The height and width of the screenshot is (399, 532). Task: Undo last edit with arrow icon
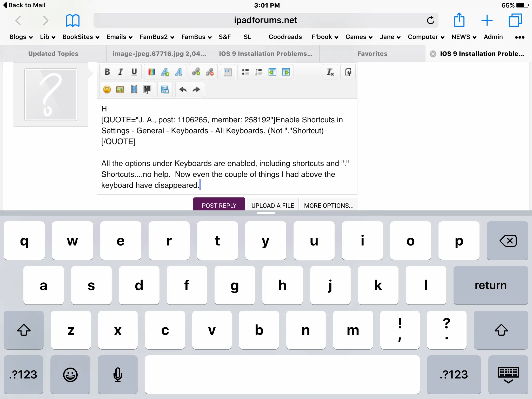pos(183,90)
